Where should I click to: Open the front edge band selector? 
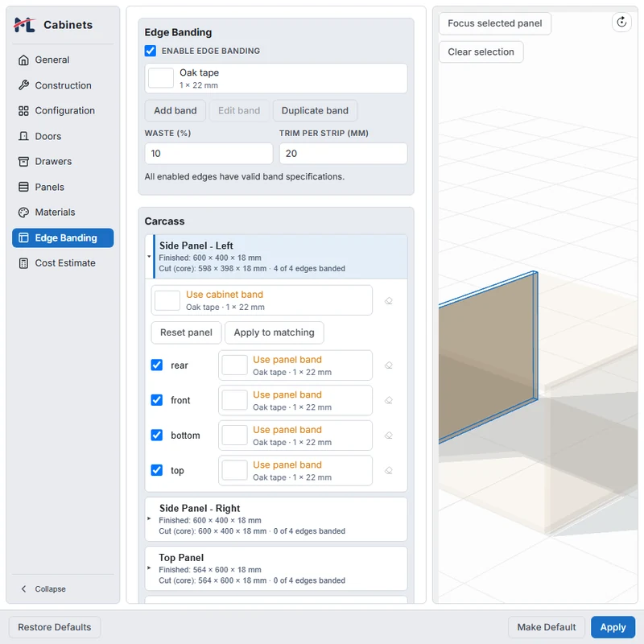(x=295, y=400)
